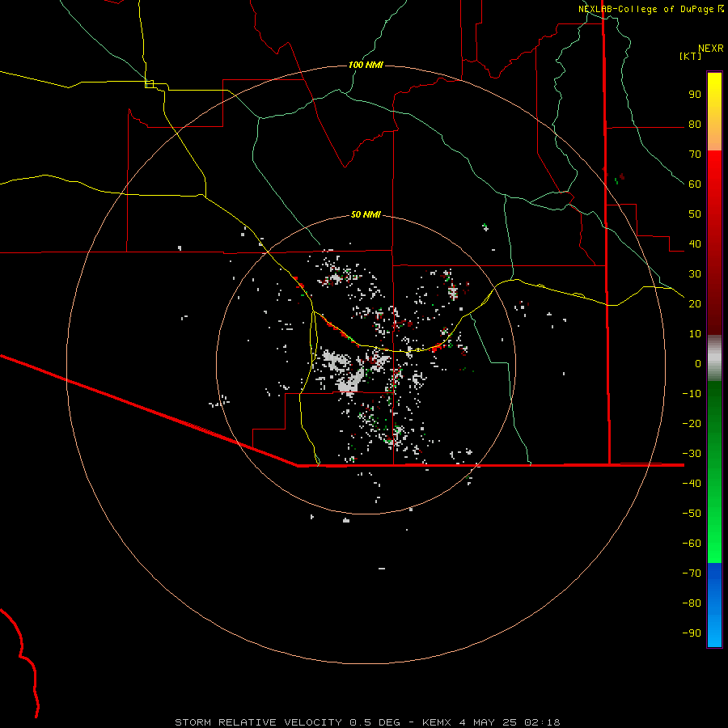The height and width of the screenshot is (728, 728).
Task: Click the -50 value on the velocity scale
Action: coord(692,513)
